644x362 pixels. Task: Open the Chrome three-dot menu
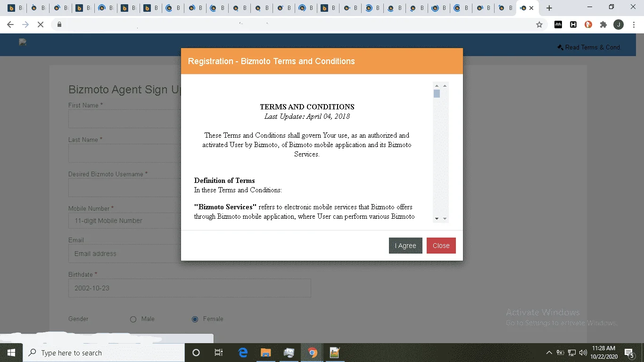[634, 25]
